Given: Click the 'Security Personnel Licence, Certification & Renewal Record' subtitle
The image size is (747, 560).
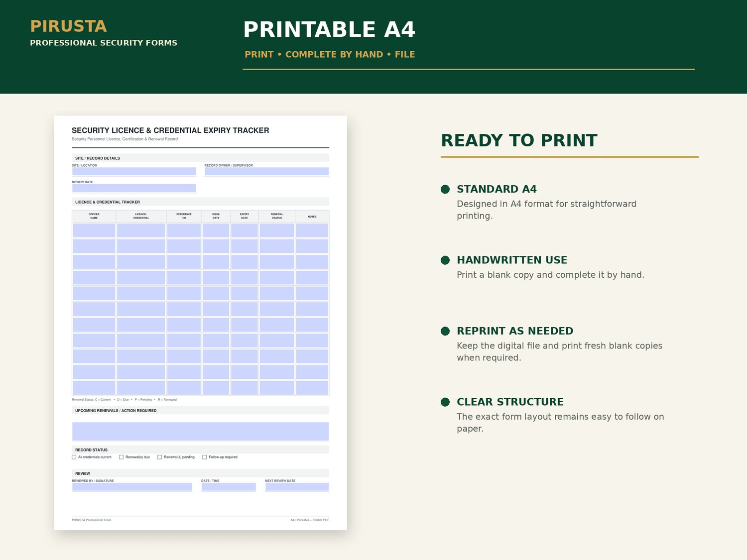Looking at the screenshot, I should point(124,139).
